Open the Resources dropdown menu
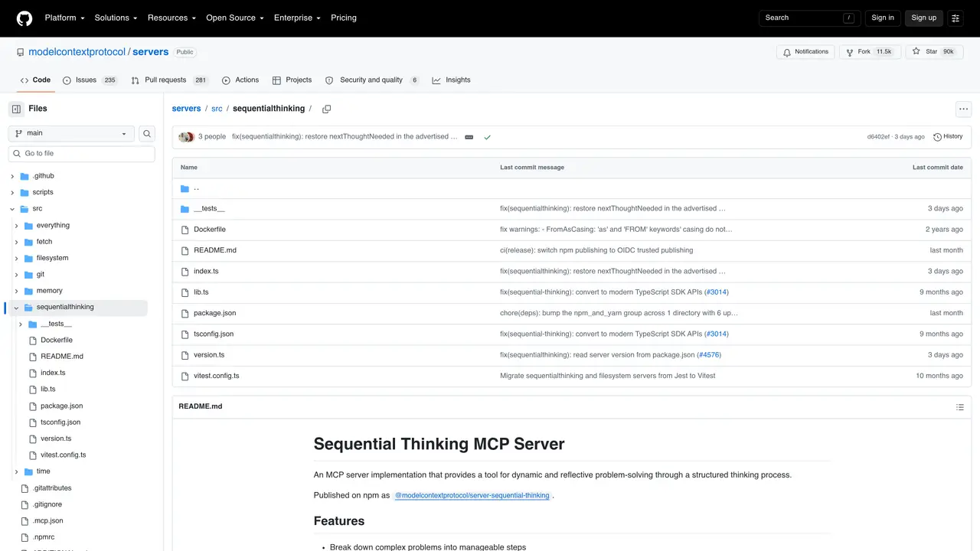This screenshot has height=551, width=980. [171, 18]
